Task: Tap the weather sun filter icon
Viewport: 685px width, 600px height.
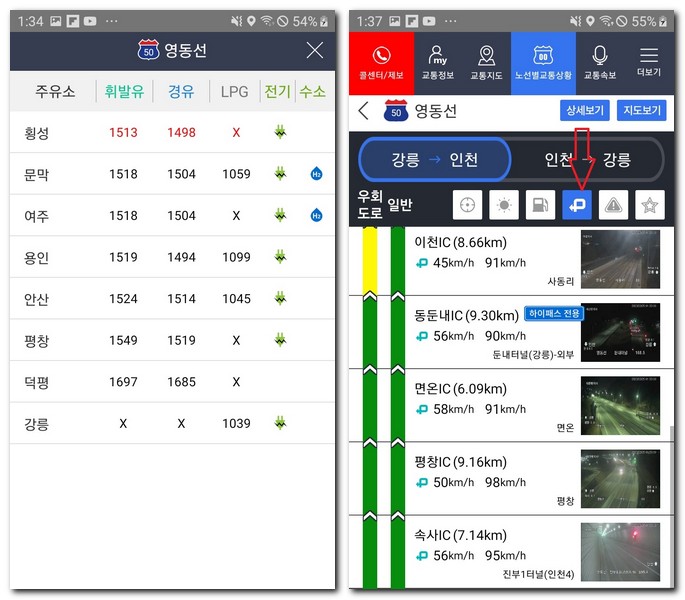Action: pyautogui.click(x=503, y=205)
